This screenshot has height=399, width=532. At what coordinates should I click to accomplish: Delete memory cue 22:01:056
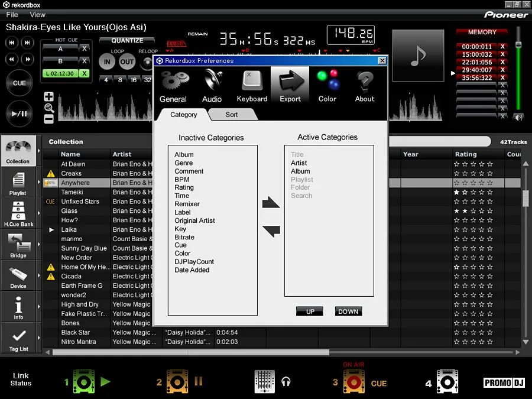click(x=502, y=62)
